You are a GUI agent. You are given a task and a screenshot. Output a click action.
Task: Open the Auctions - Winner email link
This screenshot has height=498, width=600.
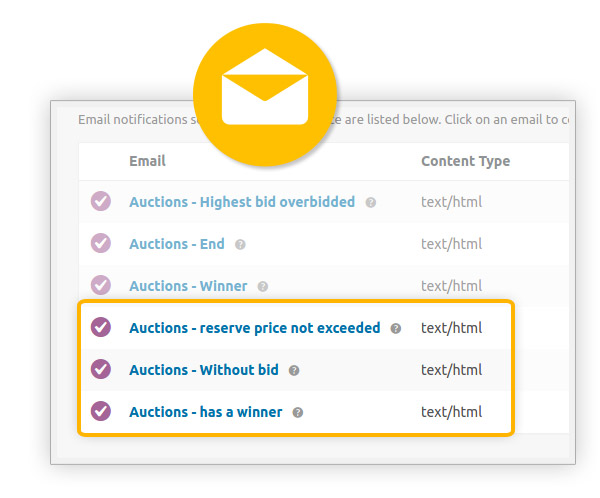pyautogui.click(x=188, y=286)
